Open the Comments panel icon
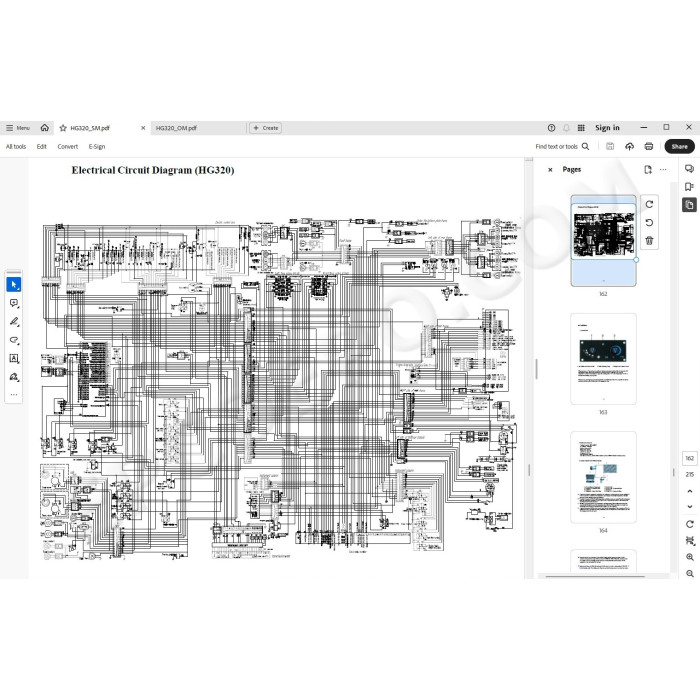 point(689,168)
